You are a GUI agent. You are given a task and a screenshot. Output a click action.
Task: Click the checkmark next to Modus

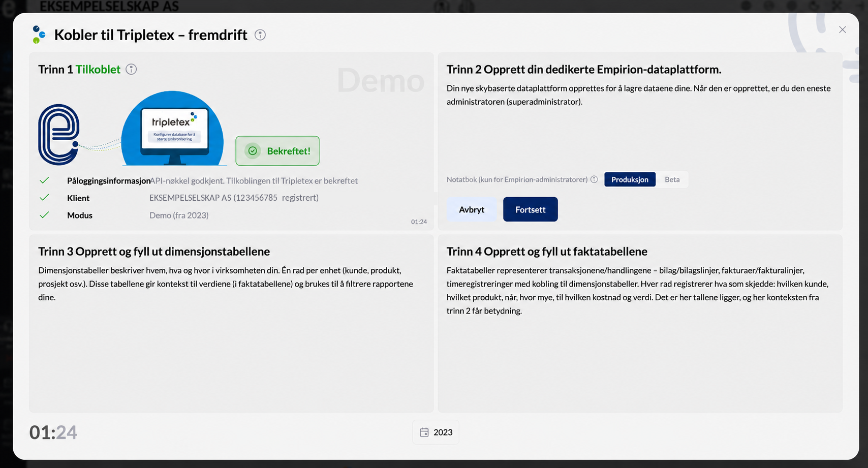click(44, 215)
